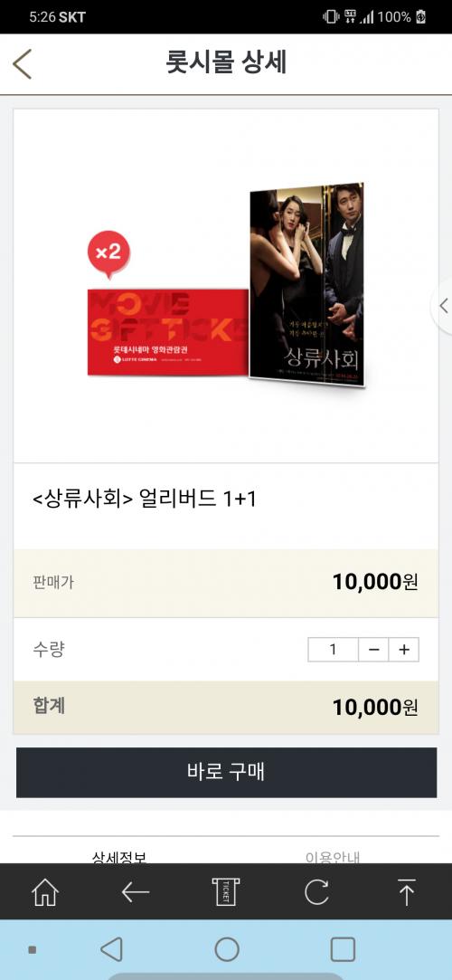Tap the red movie gift ticket image

point(168,332)
